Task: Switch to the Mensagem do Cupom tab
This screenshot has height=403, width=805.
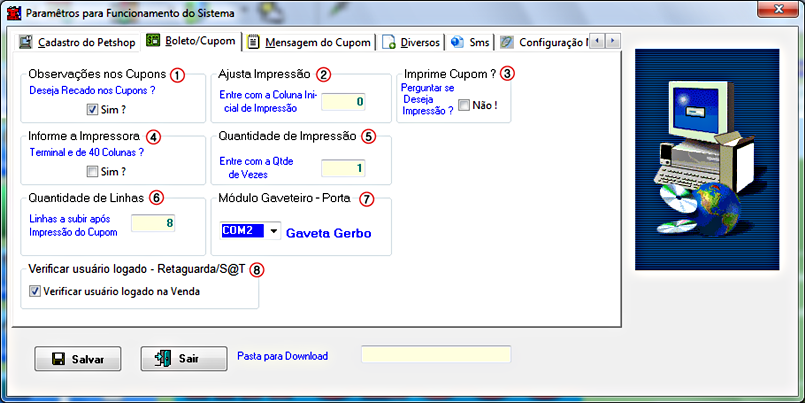Action: coord(309,42)
